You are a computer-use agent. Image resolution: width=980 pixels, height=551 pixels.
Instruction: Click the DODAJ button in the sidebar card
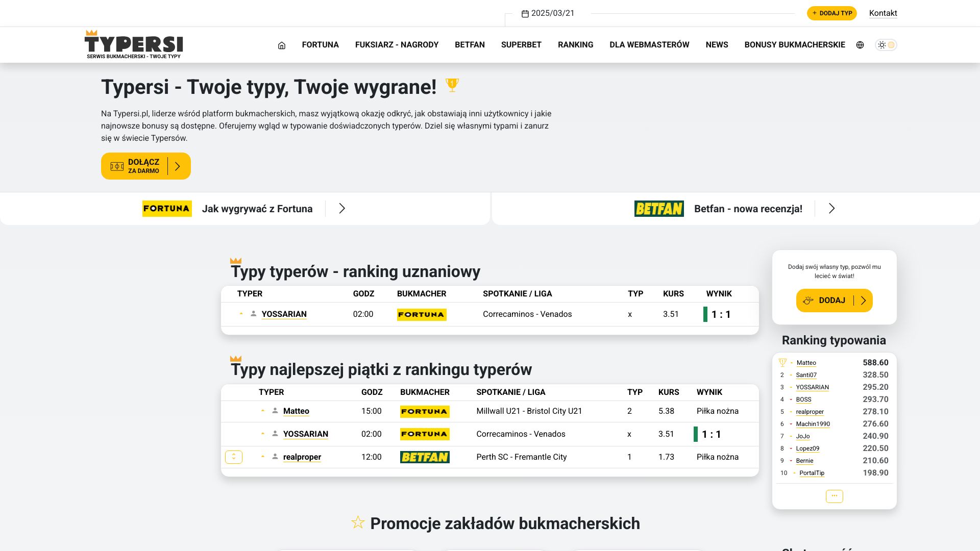[835, 300]
